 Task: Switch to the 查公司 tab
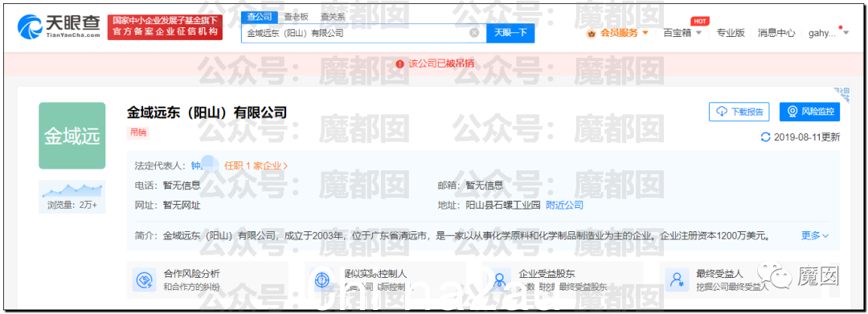pos(259,17)
